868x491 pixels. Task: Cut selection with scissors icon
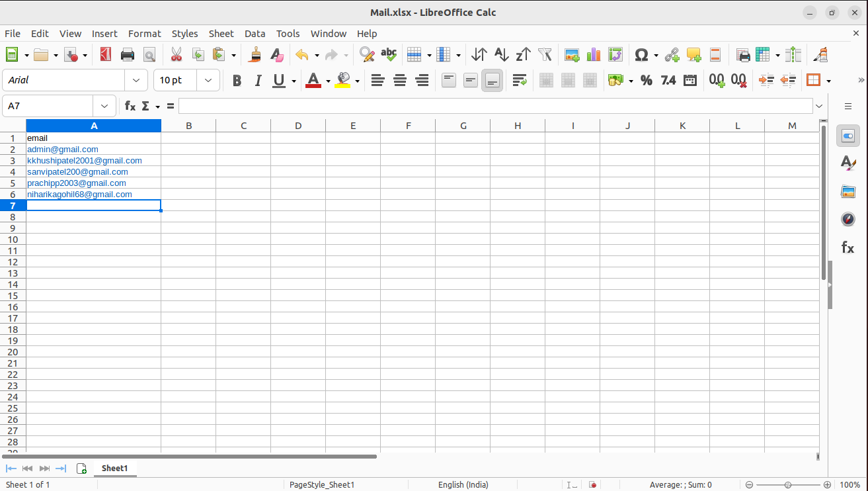[x=176, y=55]
